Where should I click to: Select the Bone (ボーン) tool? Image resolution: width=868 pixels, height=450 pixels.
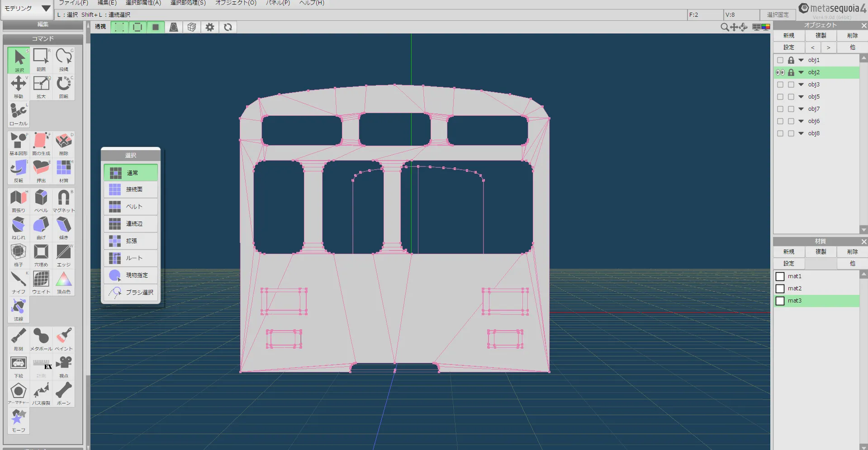pyautogui.click(x=64, y=393)
